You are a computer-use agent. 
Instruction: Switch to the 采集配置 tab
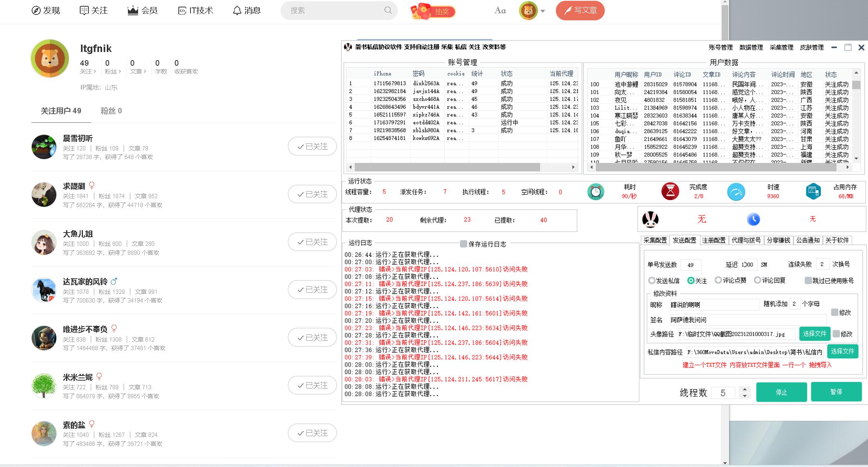tap(655, 240)
